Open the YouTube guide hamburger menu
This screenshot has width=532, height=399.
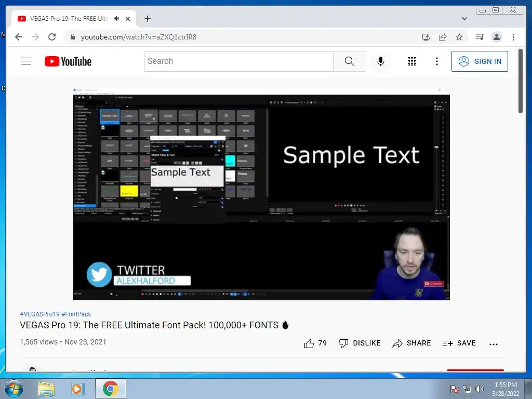coord(26,61)
